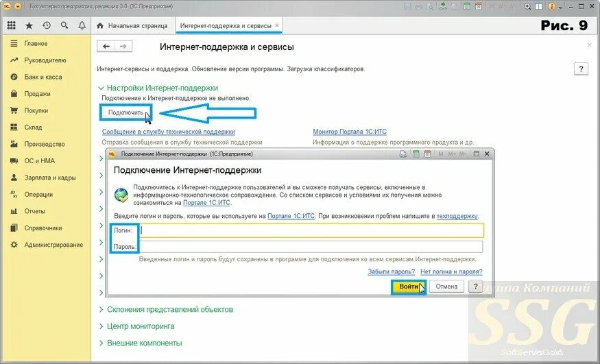Open main menu arrow next to 1C logo
Viewport: 600px width, 364px height.
pyautogui.click(x=18, y=6)
